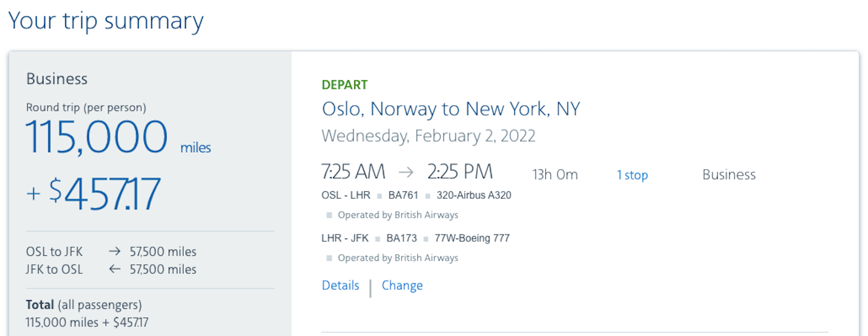Click the Total all passengers line
The image size is (868, 336).
84,305
